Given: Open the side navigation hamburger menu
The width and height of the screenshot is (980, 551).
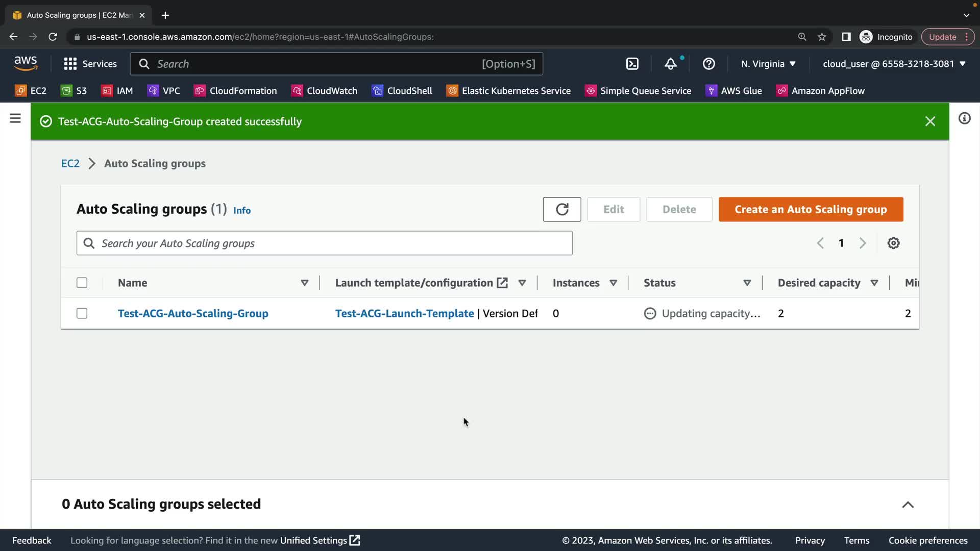Looking at the screenshot, I should tap(15, 118).
